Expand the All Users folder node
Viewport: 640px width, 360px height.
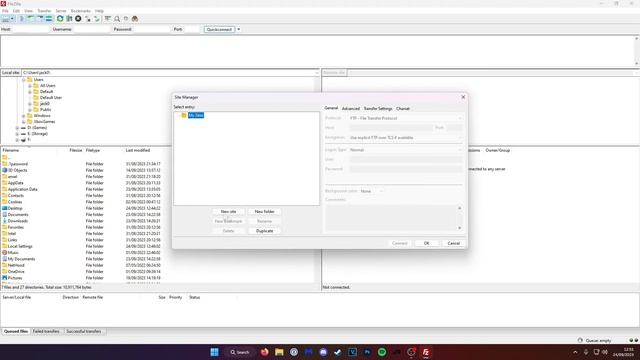click(30, 86)
